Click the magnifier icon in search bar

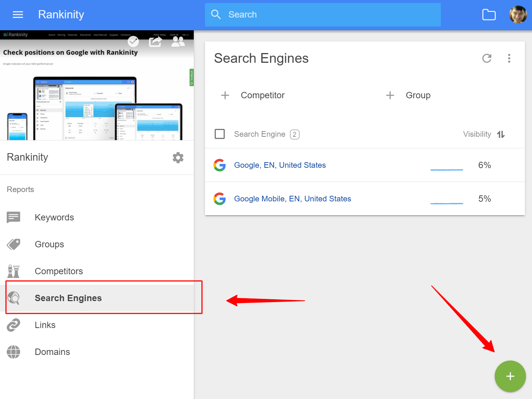pyautogui.click(x=216, y=15)
